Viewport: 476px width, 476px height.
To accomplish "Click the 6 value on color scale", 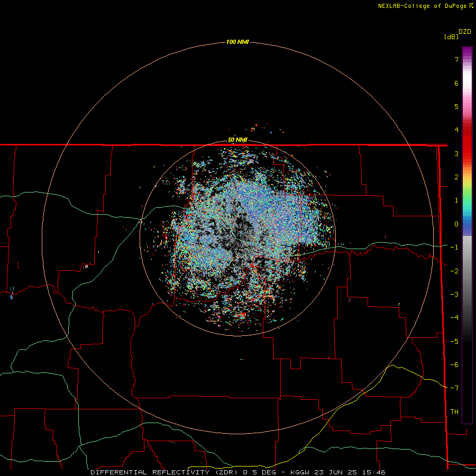I will click(456, 83).
